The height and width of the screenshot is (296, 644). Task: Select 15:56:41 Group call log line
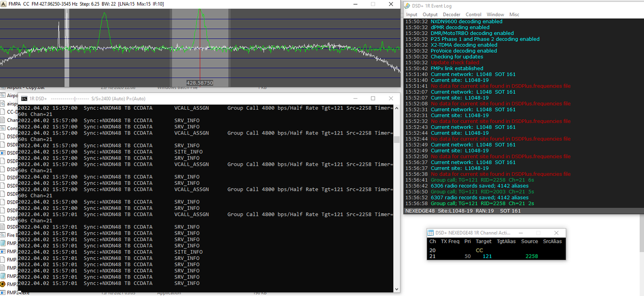pyautogui.click(x=482, y=180)
